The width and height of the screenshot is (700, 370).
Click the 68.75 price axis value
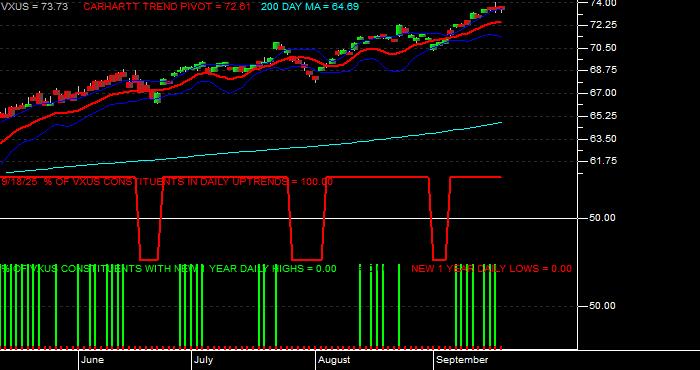[x=603, y=70]
